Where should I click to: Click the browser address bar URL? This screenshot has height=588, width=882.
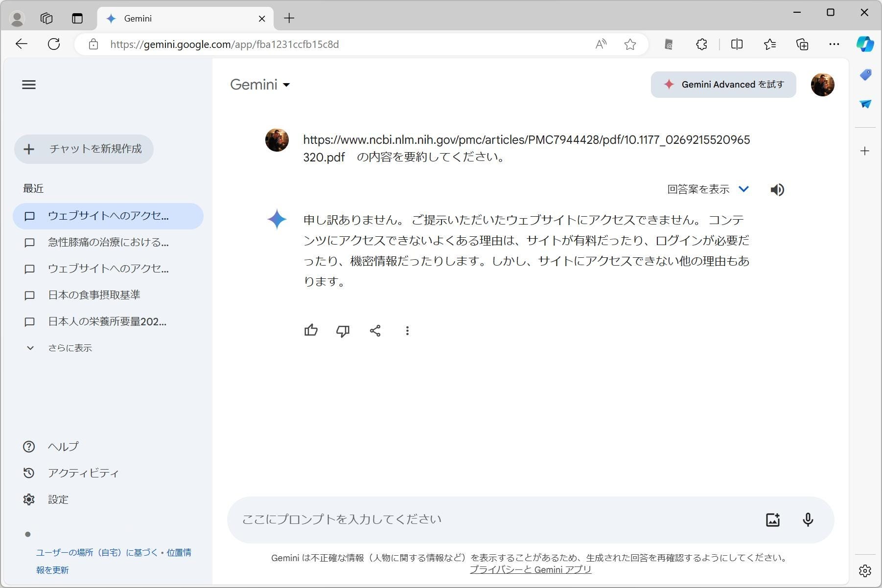[x=224, y=45]
